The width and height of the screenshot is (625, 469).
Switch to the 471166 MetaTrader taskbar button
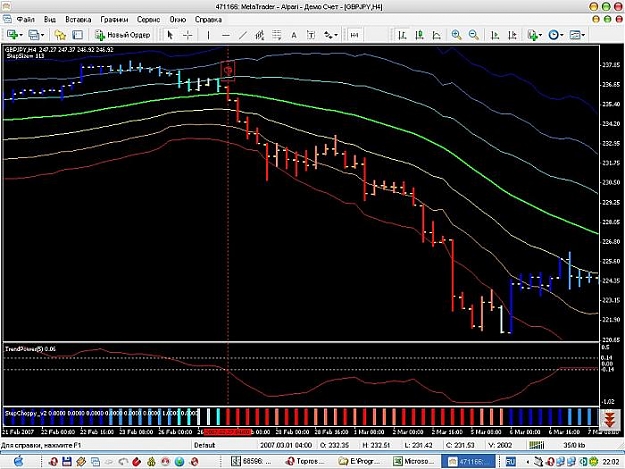tap(468, 461)
